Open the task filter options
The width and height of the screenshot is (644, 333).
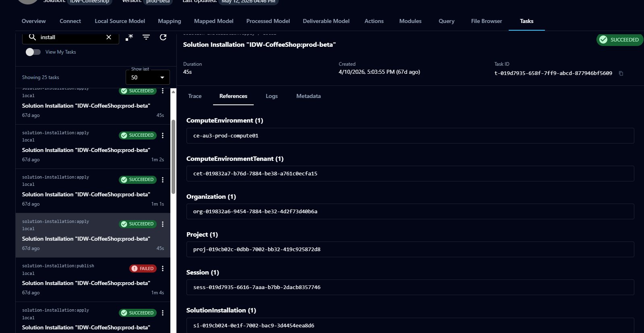click(146, 37)
